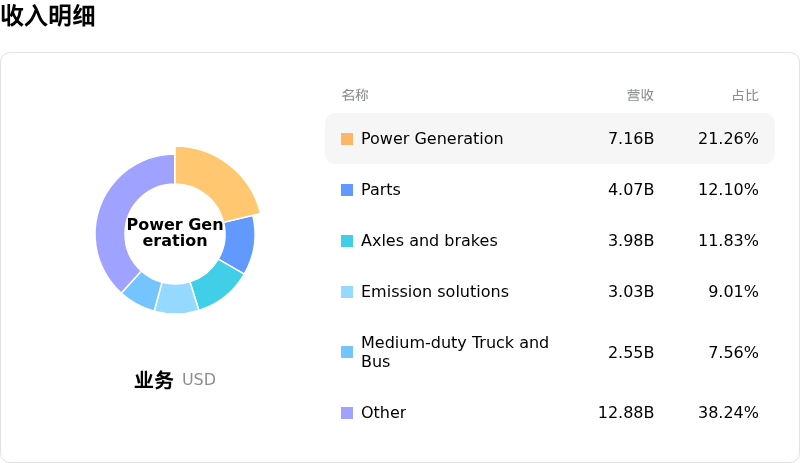This screenshot has height=463, width=800.
Task: Click the USD currency label
Action: (x=199, y=380)
